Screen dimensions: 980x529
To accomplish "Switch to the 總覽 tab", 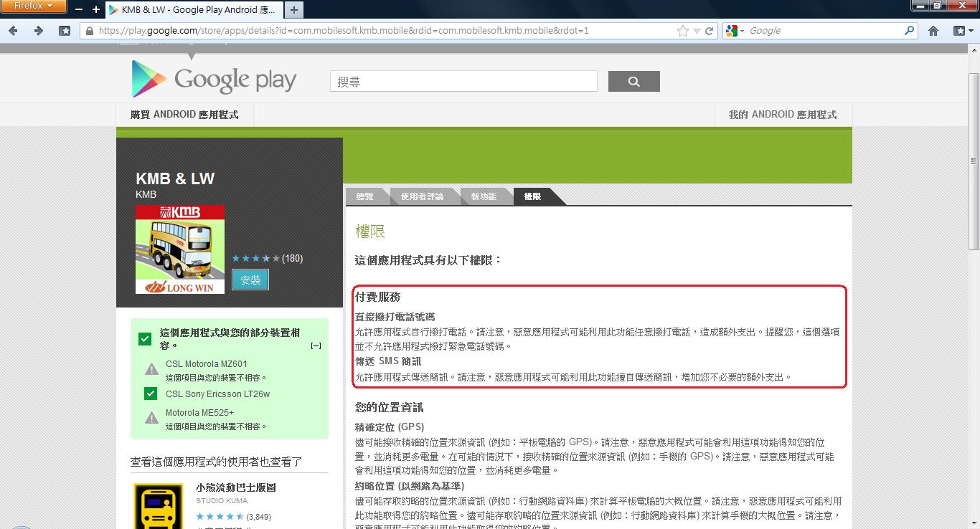I will 365,196.
